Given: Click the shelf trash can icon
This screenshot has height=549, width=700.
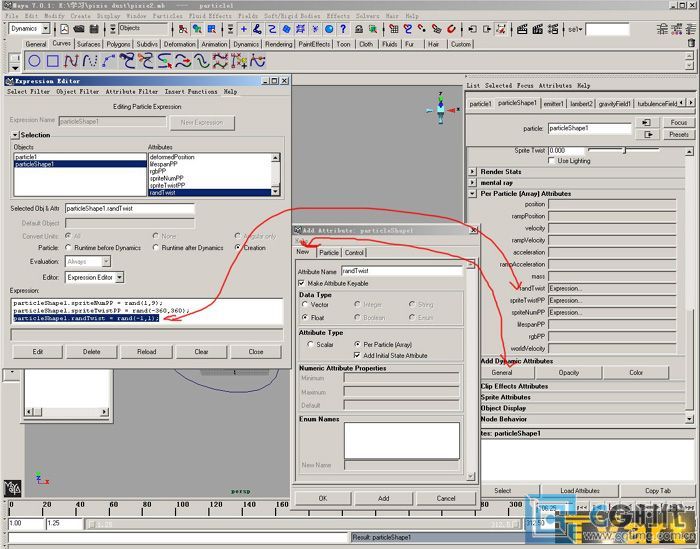Looking at the screenshot, I should coord(691,43).
